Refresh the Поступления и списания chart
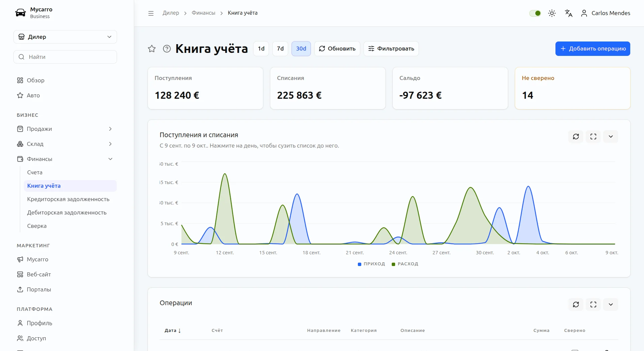Image resolution: width=644 pixels, height=351 pixels. point(576,137)
